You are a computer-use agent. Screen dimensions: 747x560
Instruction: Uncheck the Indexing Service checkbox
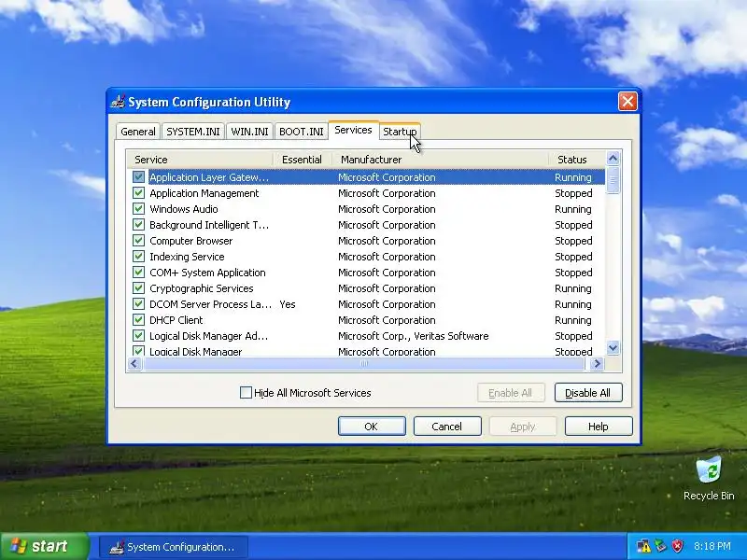coord(138,256)
